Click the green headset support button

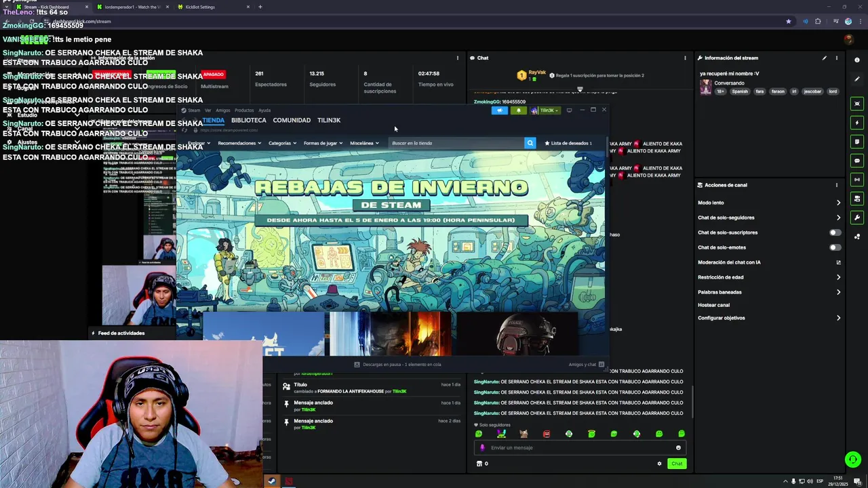pyautogui.click(x=853, y=460)
